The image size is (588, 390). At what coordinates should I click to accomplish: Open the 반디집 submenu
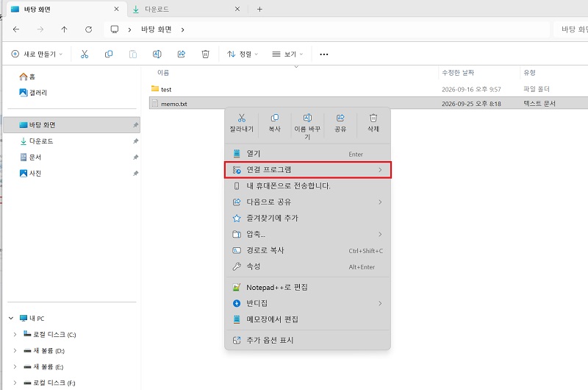(x=307, y=303)
